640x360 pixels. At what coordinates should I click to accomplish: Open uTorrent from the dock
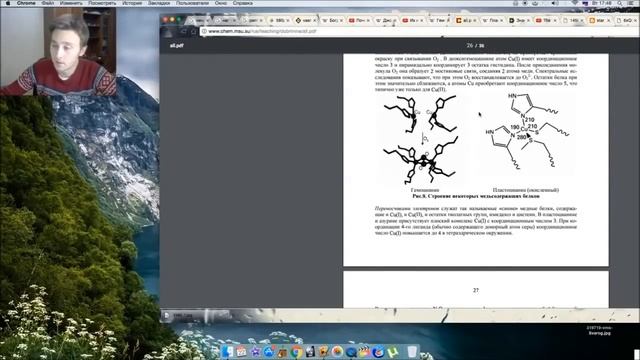tap(392, 351)
